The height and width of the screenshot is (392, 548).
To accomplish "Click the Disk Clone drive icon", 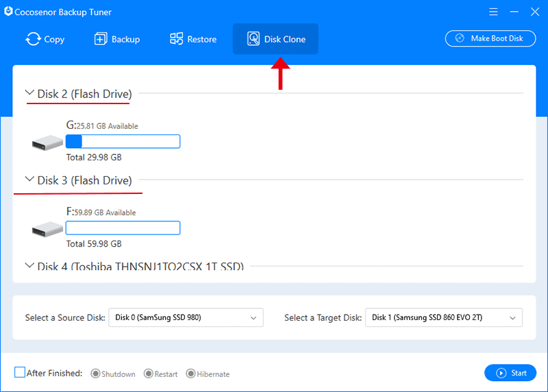I will (x=253, y=39).
